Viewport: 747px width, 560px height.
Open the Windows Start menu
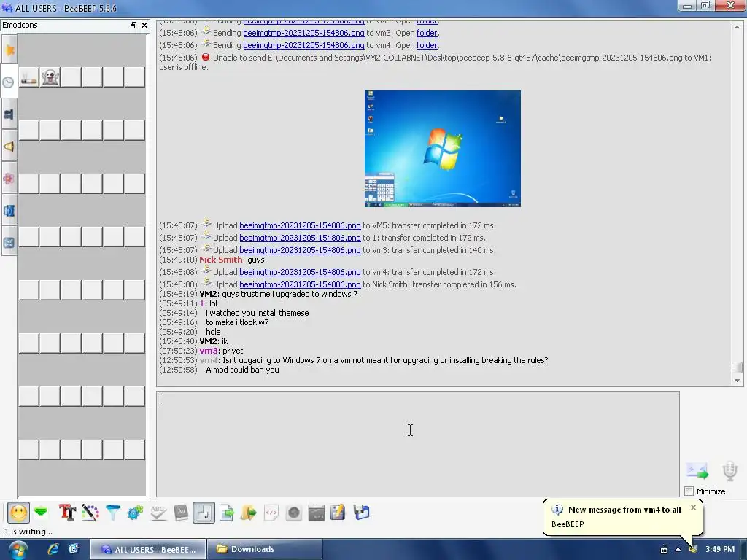(x=18, y=550)
